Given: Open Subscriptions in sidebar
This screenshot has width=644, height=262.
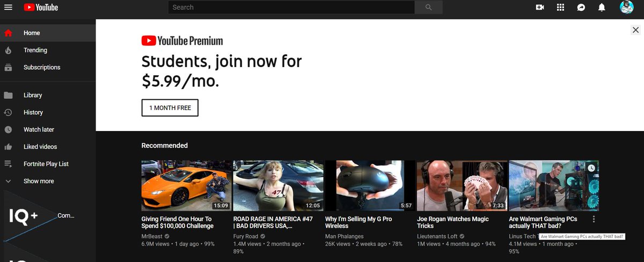Looking at the screenshot, I should pos(48,67).
